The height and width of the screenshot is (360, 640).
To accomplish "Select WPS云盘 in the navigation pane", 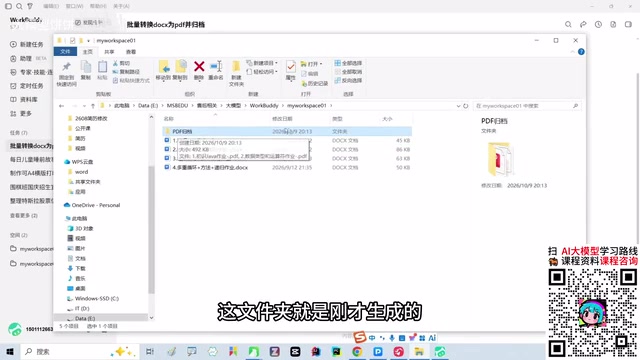I will point(79,162).
